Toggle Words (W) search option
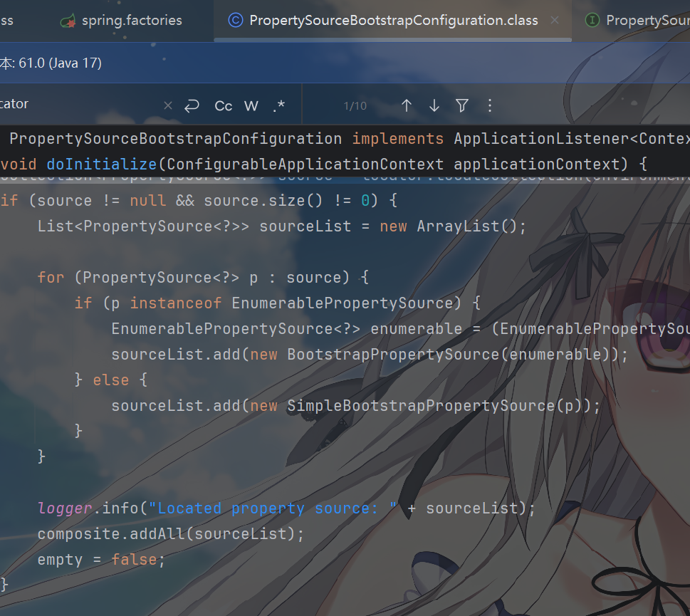The image size is (690, 616). click(251, 106)
